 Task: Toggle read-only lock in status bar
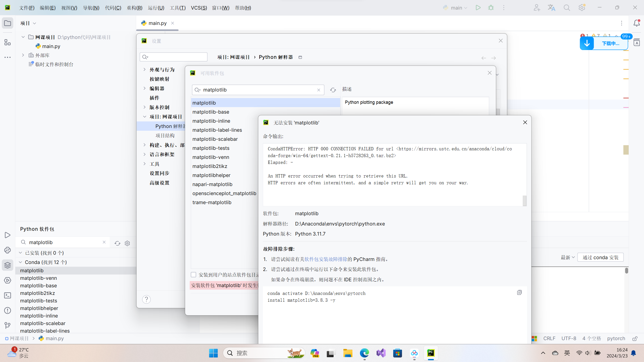(x=635, y=339)
